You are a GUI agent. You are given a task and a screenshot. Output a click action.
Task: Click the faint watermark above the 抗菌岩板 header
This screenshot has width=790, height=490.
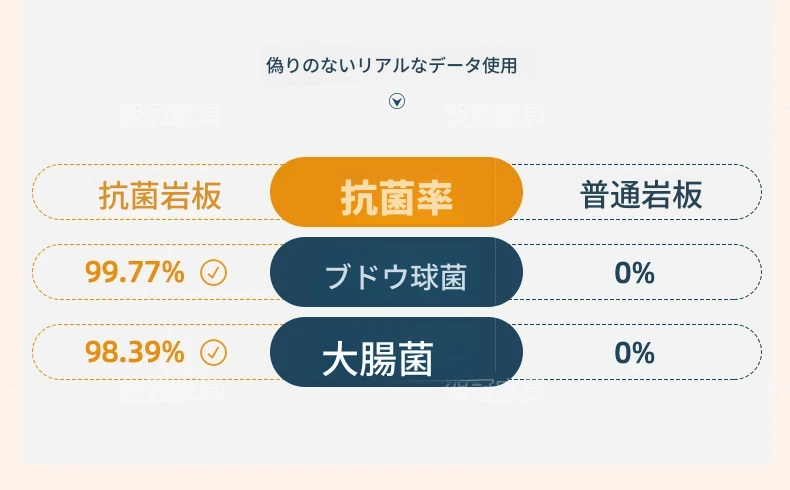171,115
